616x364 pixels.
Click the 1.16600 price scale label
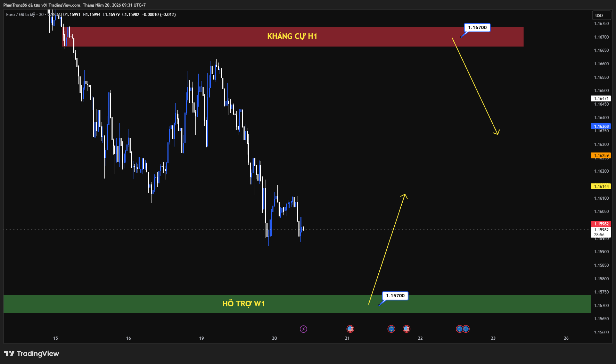601,64
